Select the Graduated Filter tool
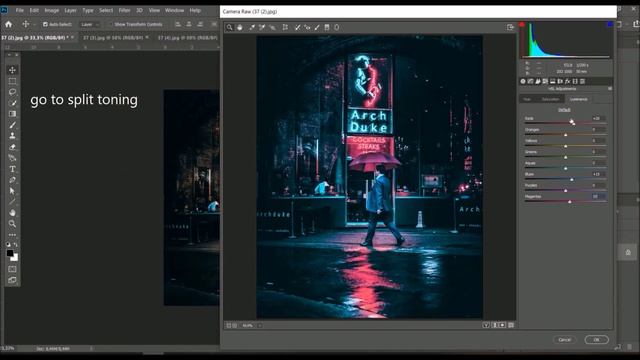 pyautogui.click(x=327, y=27)
